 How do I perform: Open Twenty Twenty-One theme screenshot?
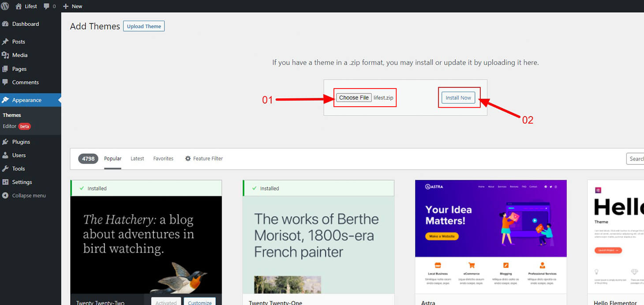[x=318, y=245]
